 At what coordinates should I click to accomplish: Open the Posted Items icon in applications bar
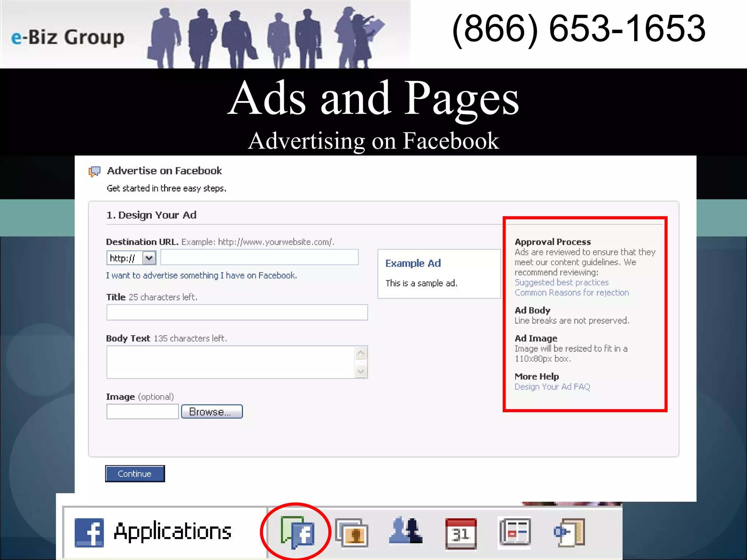569,533
